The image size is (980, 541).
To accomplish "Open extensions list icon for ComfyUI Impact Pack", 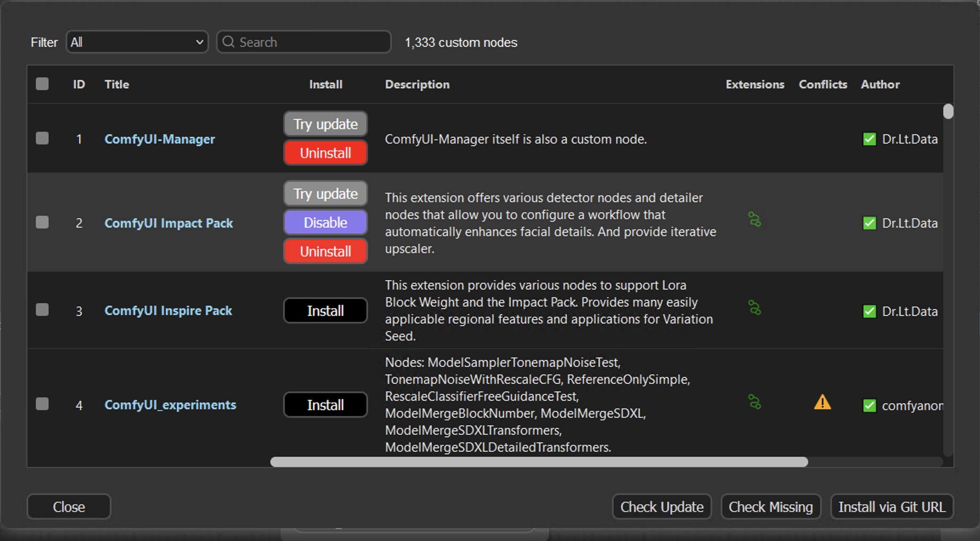I will (x=754, y=220).
